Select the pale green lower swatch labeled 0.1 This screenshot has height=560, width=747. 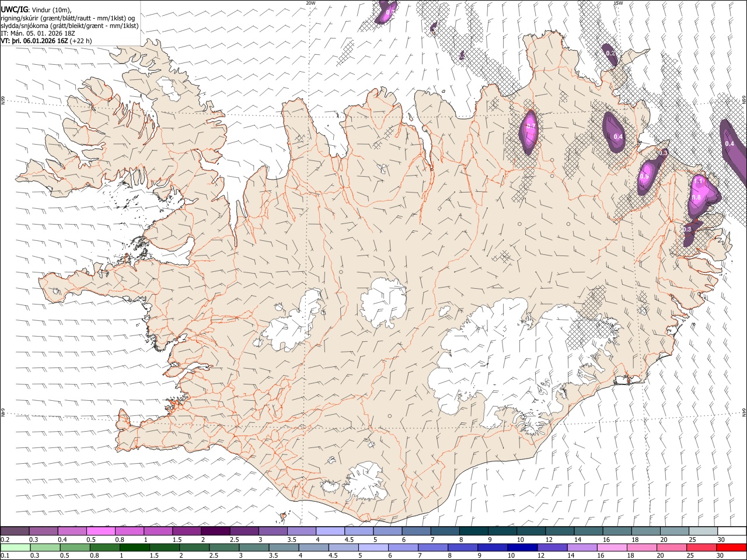(16, 547)
